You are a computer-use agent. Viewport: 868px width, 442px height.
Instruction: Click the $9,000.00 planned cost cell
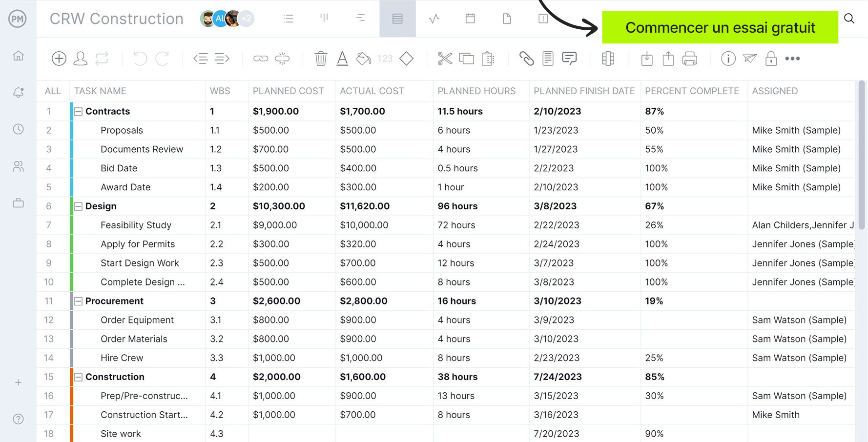[x=292, y=225]
